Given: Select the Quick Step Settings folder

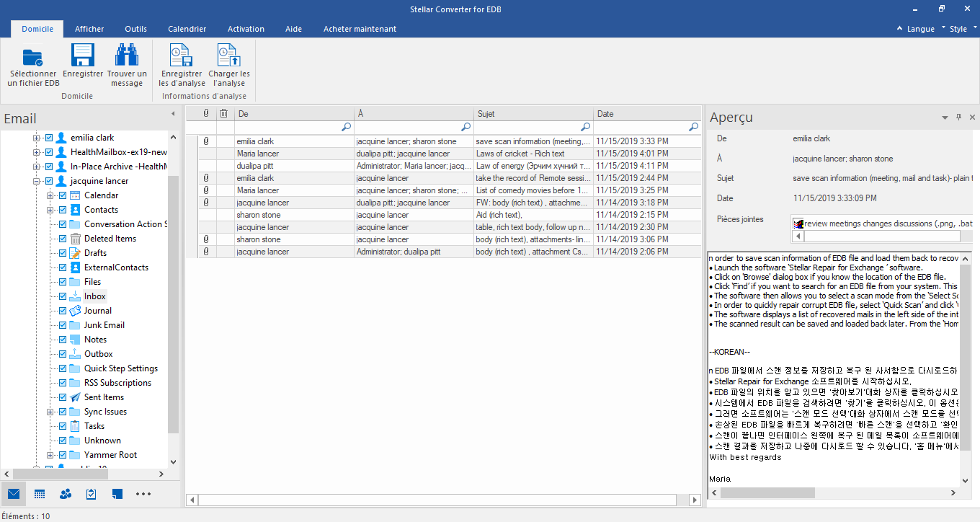Looking at the screenshot, I should coord(121,368).
